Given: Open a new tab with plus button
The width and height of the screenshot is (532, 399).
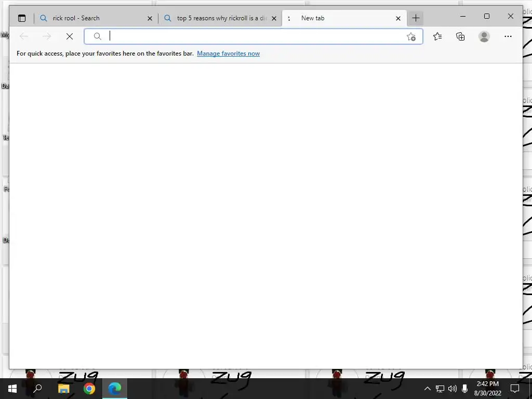Looking at the screenshot, I should [x=416, y=18].
